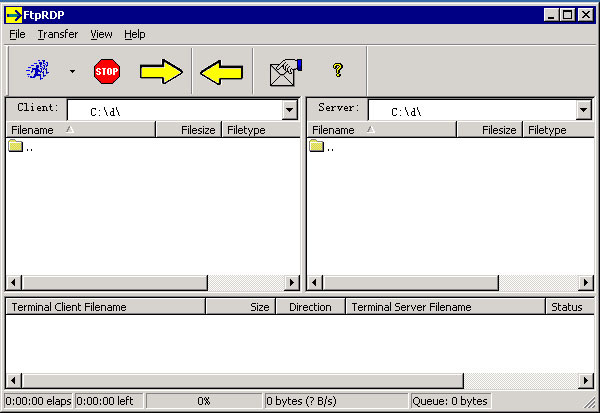
Task: Open the View menu
Action: [101, 34]
